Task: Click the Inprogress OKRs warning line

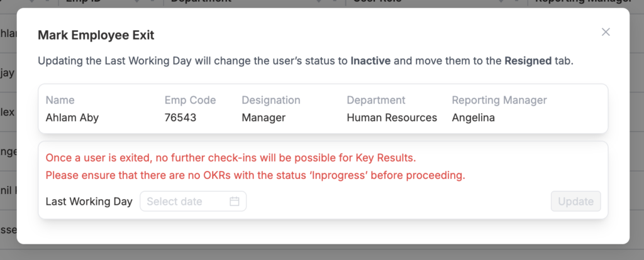Action: tap(255, 175)
